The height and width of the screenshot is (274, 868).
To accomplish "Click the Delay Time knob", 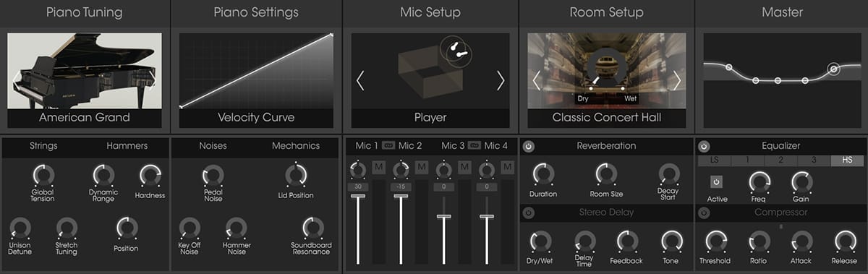I will (x=584, y=241).
